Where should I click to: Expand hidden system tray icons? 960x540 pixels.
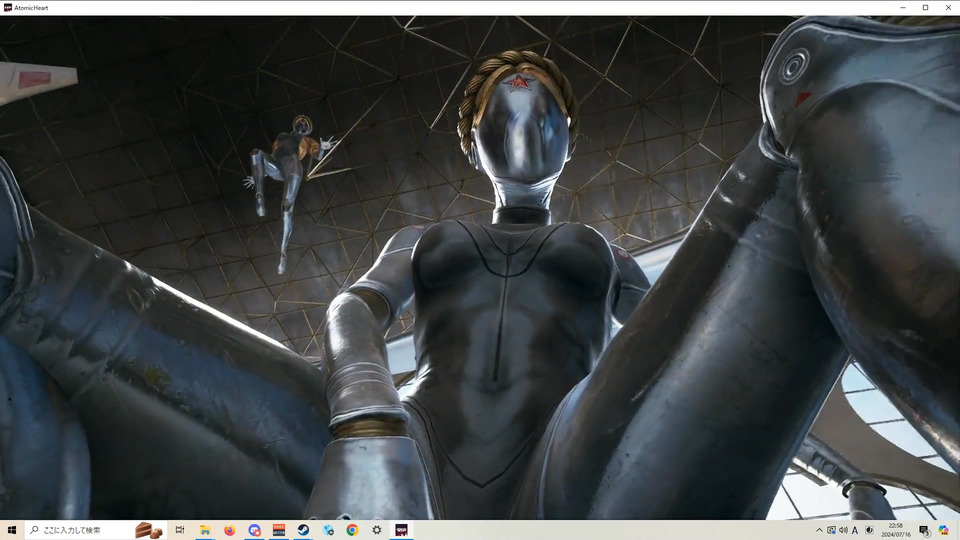819,530
